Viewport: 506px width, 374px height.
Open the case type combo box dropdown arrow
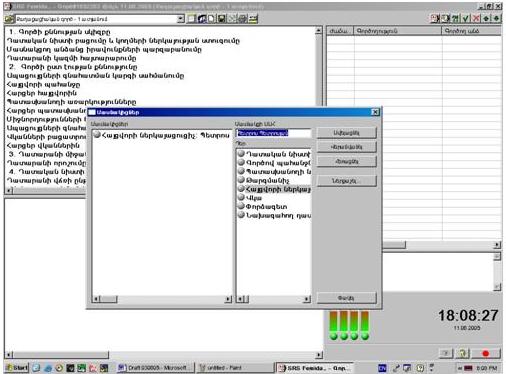coord(180,19)
